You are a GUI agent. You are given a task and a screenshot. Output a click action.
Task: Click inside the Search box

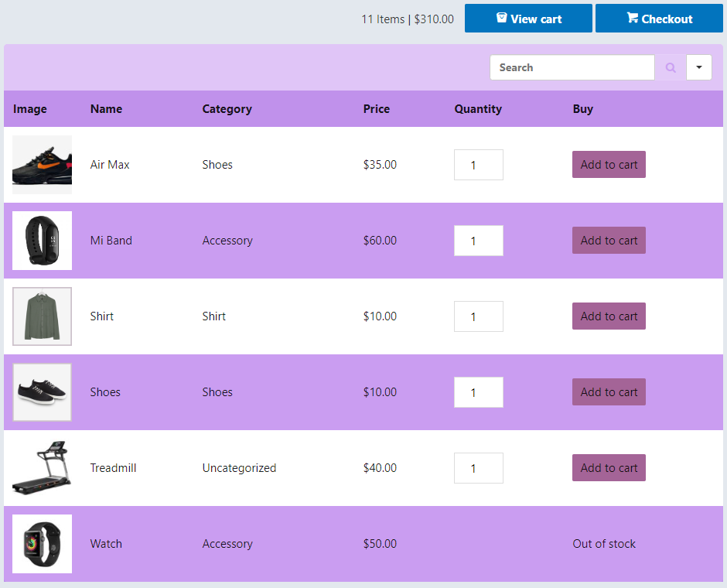pos(572,67)
